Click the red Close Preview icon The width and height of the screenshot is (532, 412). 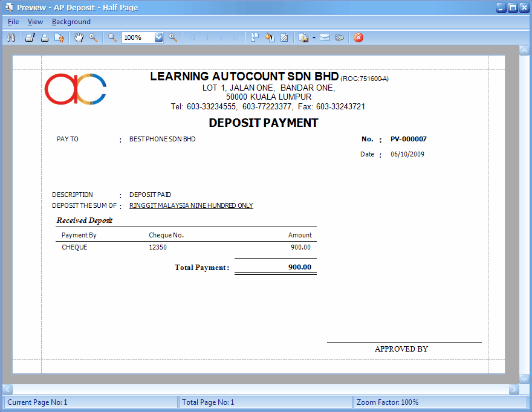[358, 37]
